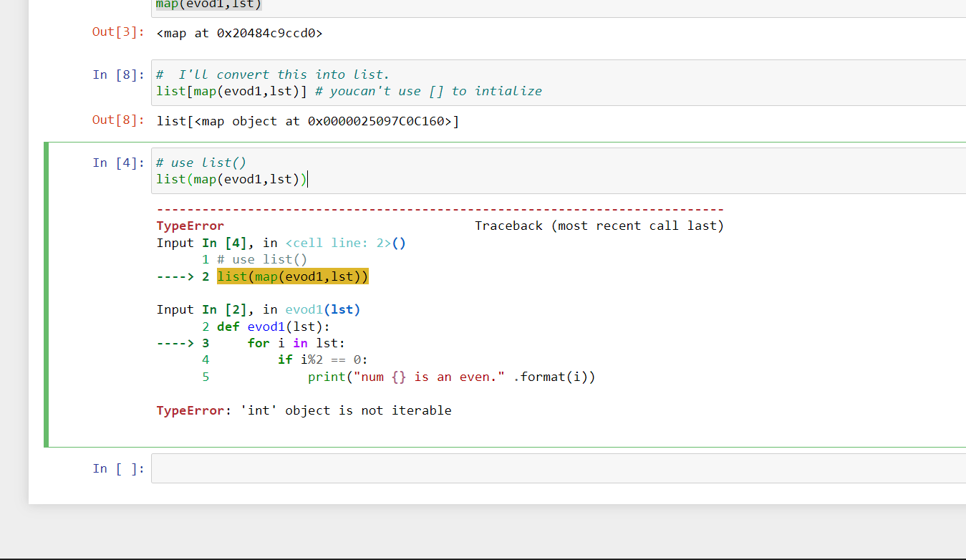Click the "<map at 0x20484c9ccd0>" output

[x=239, y=32]
